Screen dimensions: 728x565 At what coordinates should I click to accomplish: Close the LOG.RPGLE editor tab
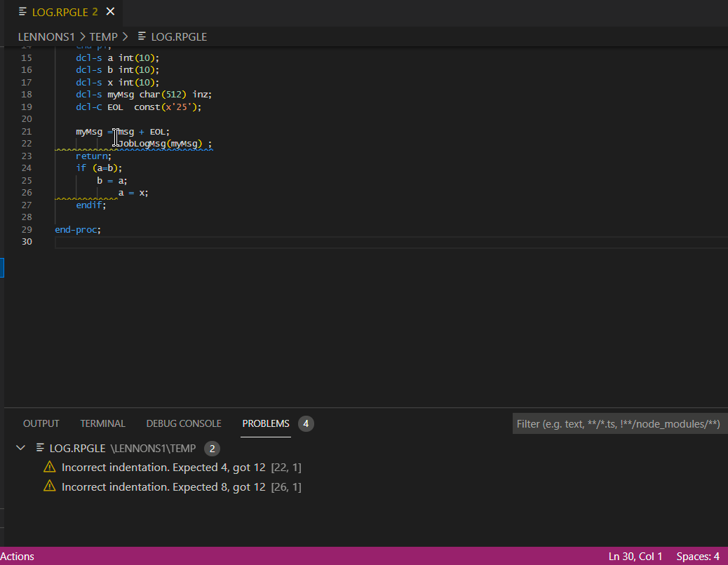pos(109,12)
